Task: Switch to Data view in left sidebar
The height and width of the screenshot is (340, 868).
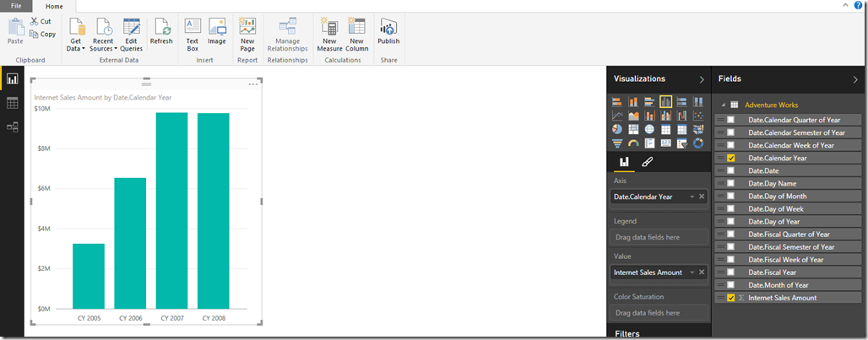Action: tap(12, 103)
